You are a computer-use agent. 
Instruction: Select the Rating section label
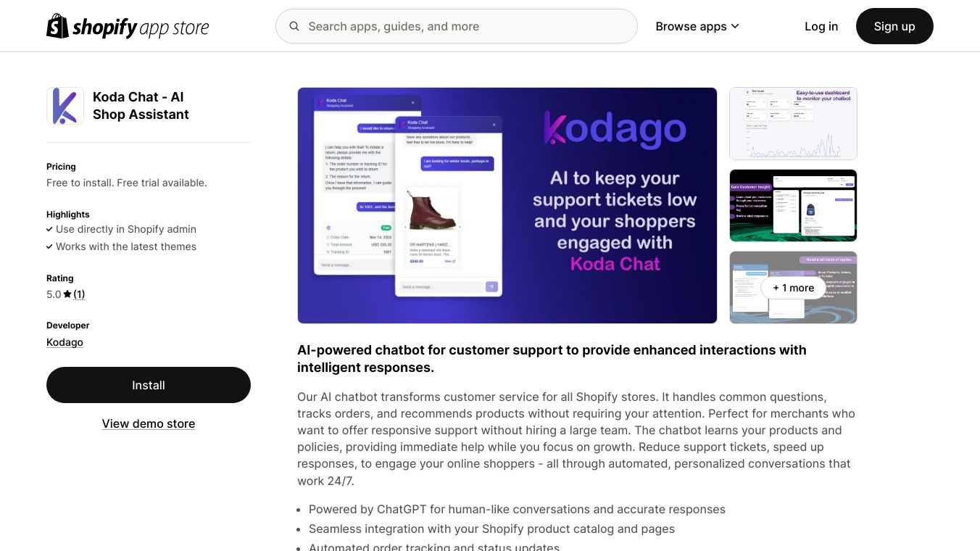click(x=60, y=278)
